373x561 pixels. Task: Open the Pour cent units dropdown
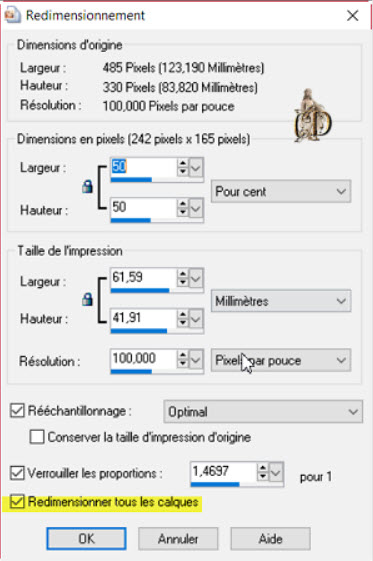[281, 191]
